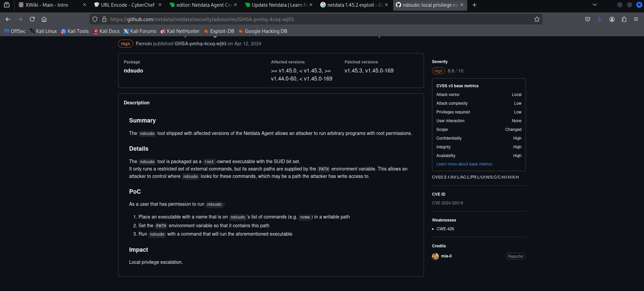Open the Kali Forums bookmark
Viewport: 644px width, 291px height.
pyautogui.click(x=140, y=31)
